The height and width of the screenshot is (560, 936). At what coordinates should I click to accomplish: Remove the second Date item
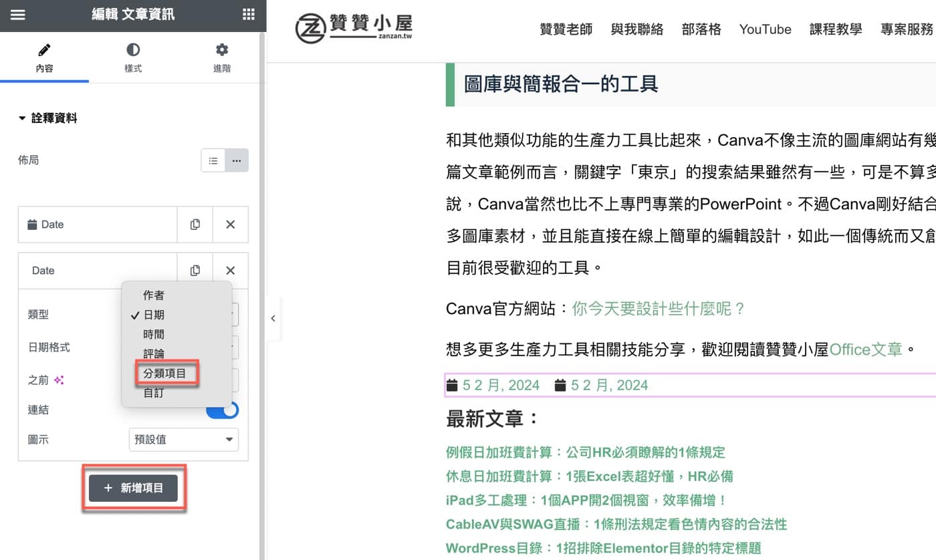tap(230, 271)
